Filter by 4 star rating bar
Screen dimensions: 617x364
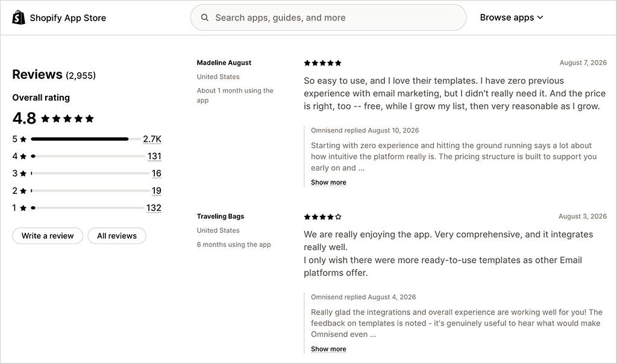[x=88, y=156]
